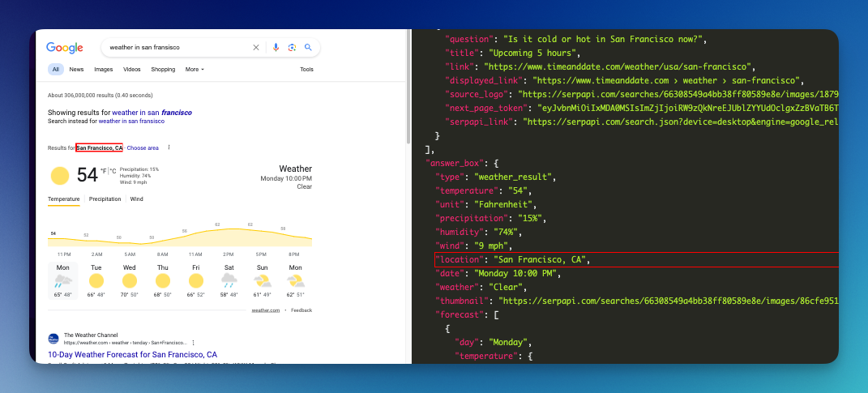Switch to the News tab

point(76,69)
